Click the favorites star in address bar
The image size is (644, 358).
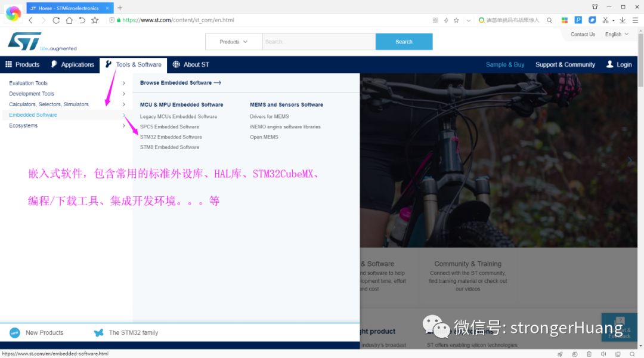(x=456, y=20)
